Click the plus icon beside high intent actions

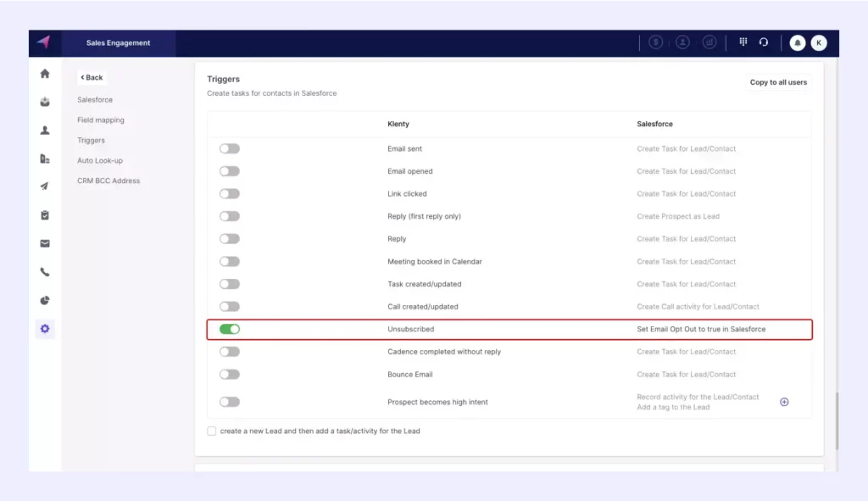(784, 402)
